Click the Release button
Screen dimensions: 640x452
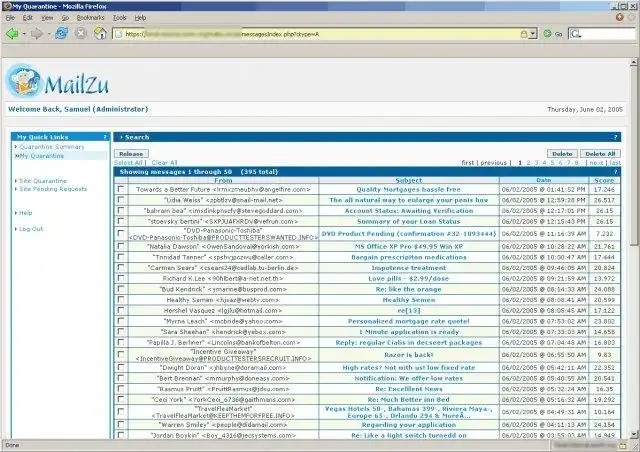click(x=131, y=154)
